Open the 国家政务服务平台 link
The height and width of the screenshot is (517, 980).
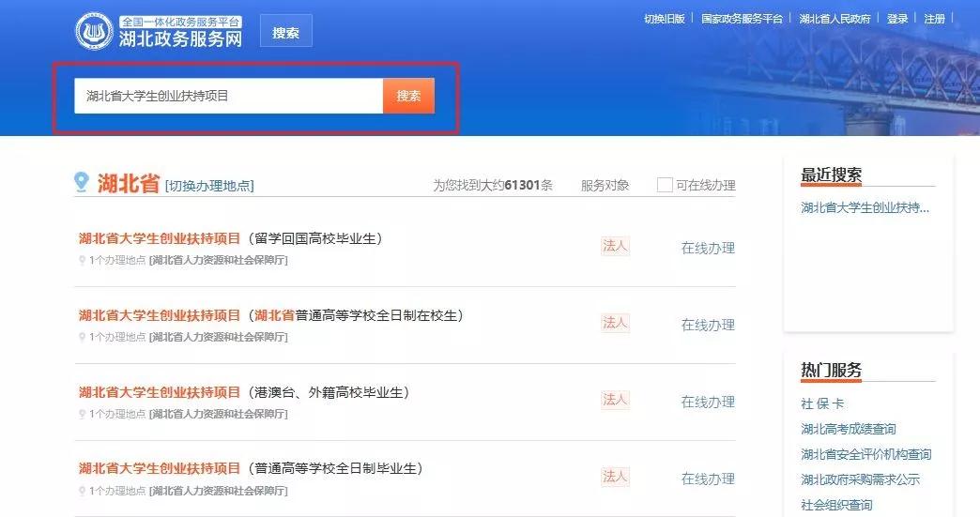(x=742, y=19)
